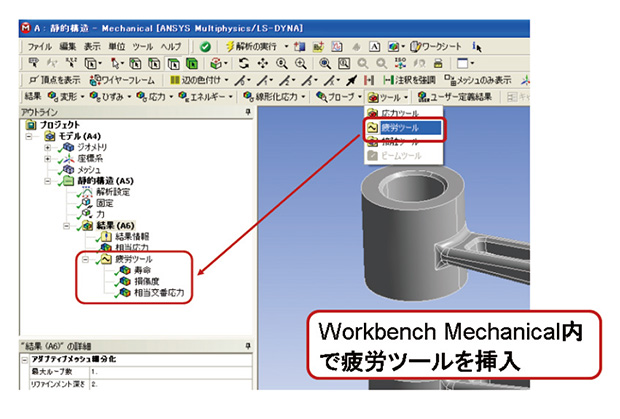Select the 固定 support item
The width and height of the screenshot is (620, 419).
(x=104, y=203)
